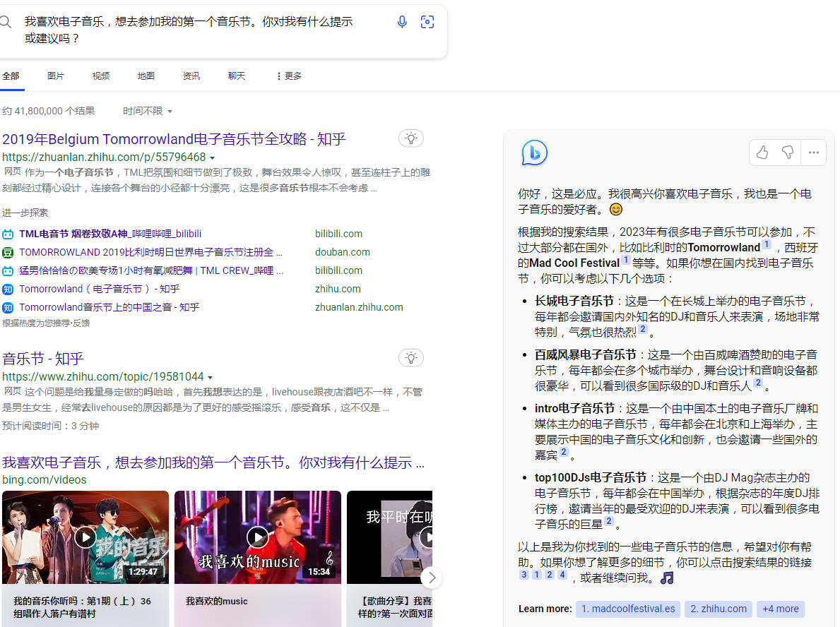Viewport: 840px width, 627px height.
Task: Open 2019年Belgium Tomorrowland电子音乐节全攻略 result
Action: pos(174,139)
